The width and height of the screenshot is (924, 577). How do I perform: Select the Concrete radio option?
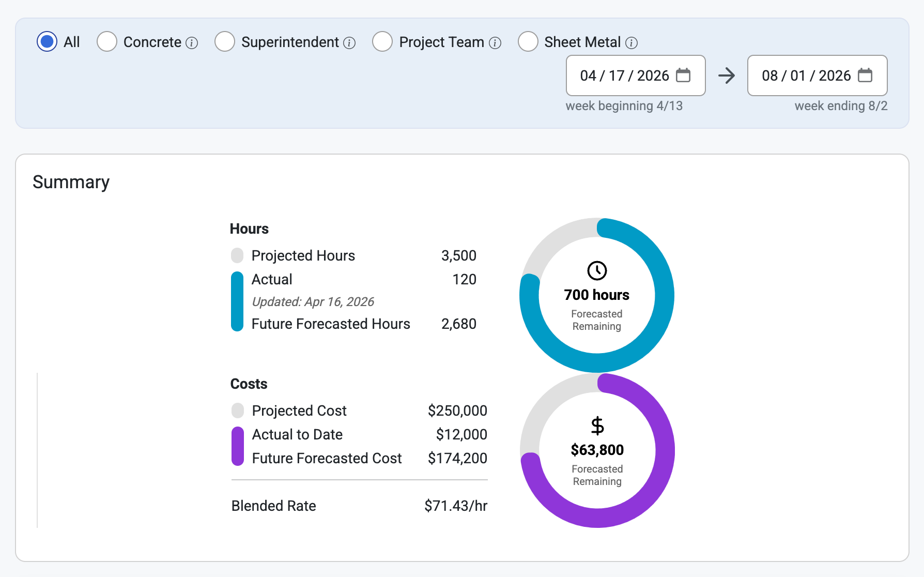tap(107, 41)
